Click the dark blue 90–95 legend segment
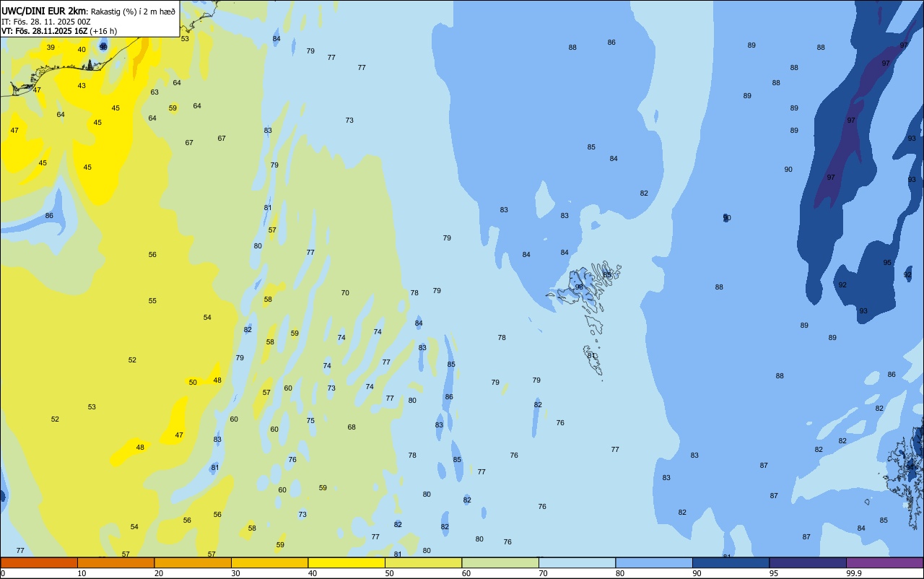The image size is (924, 579). [x=731, y=562]
